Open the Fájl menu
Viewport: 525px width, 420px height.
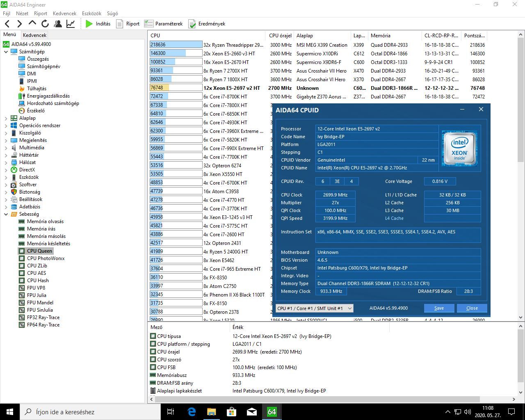(7, 14)
